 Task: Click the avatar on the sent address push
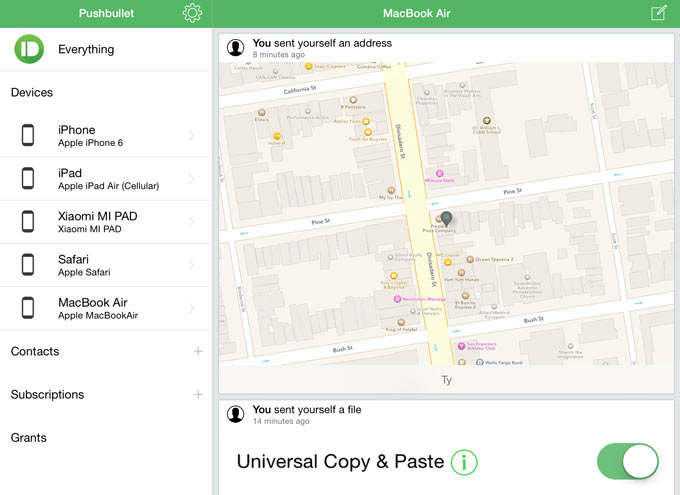(x=236, y=48)
